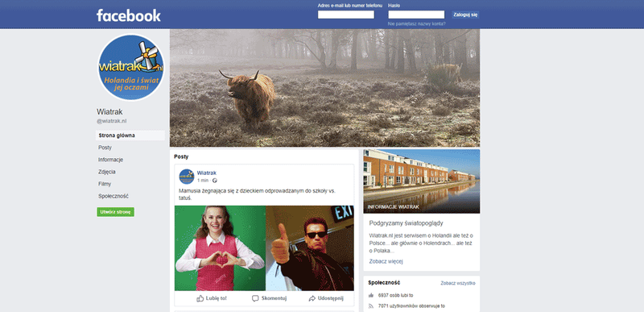Screen dimensions: 644x312
Task: Click the Posty section heading
Action: (x=181, y=156)
